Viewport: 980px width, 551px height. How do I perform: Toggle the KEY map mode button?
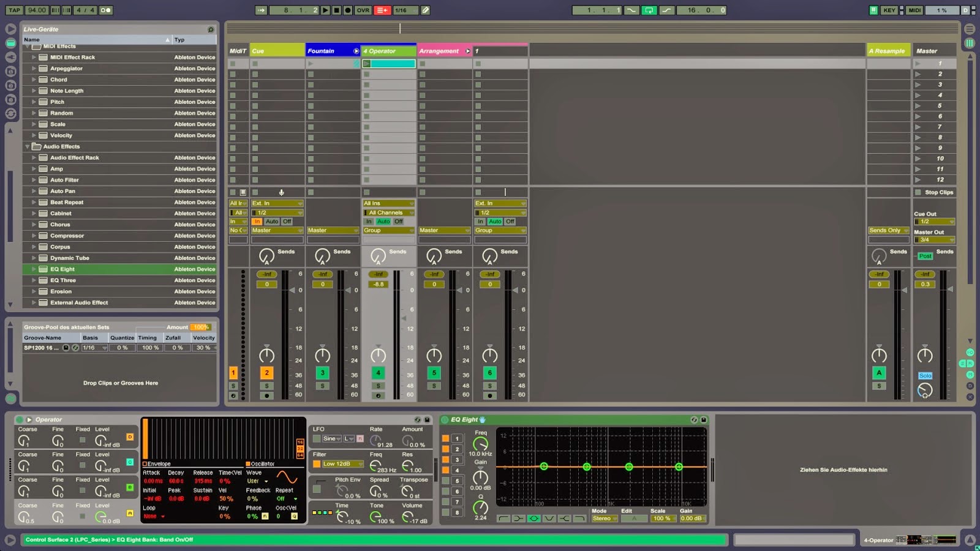tap(889, 10)
